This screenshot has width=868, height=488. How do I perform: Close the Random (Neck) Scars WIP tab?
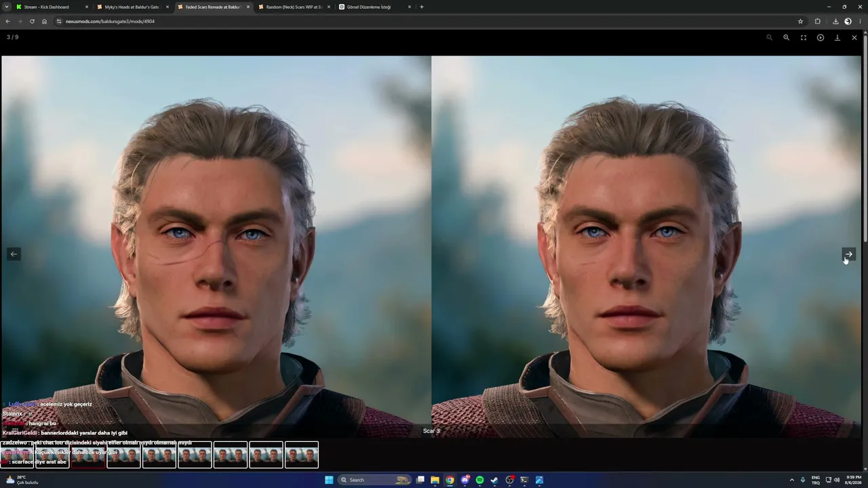[329, 7]
